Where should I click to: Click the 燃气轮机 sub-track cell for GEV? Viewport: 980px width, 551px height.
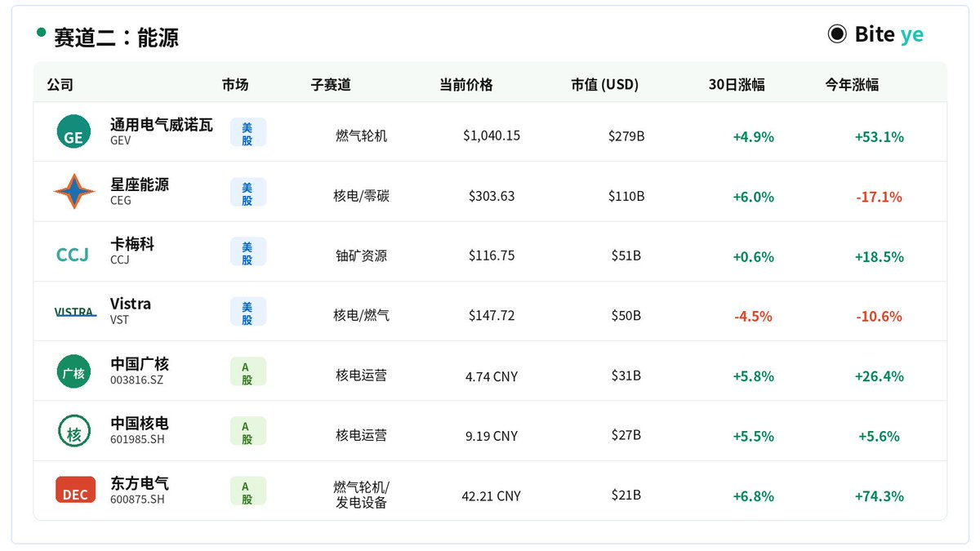362,136
